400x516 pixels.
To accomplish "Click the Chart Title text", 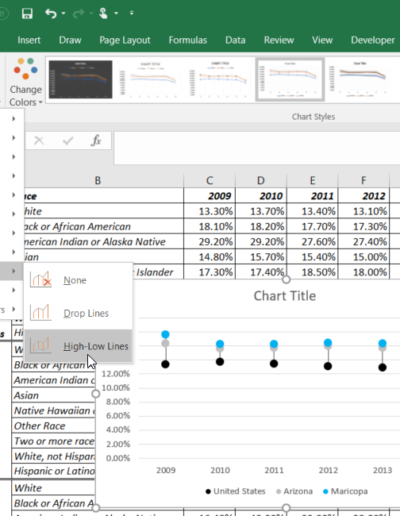I will (x=285, y=296).
